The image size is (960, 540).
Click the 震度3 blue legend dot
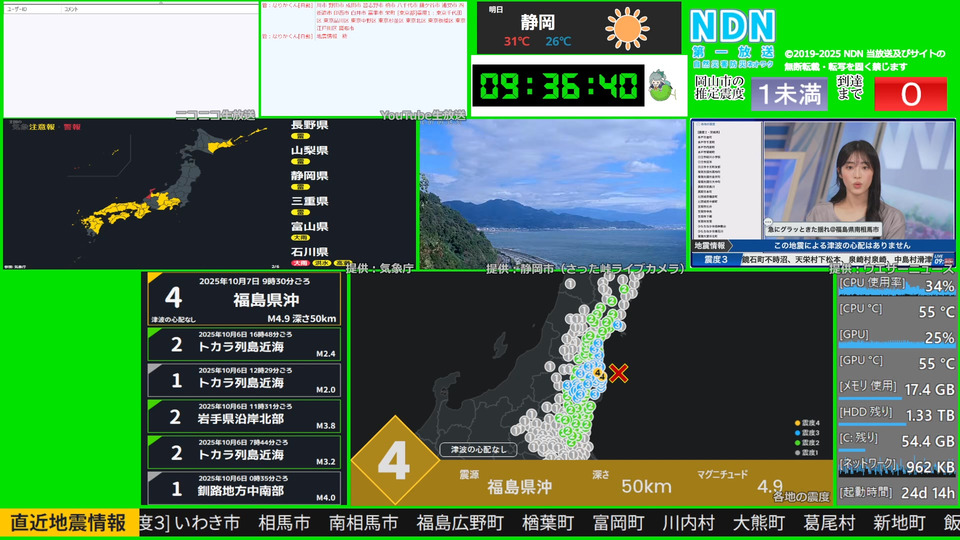point(797,433)
